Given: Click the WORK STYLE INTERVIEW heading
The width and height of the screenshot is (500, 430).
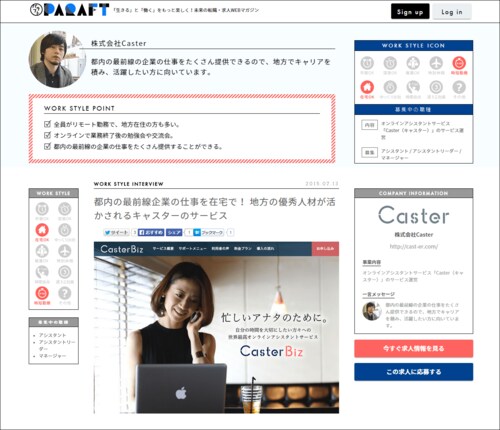Looking at the screenshot, I should tap(129, 184).
